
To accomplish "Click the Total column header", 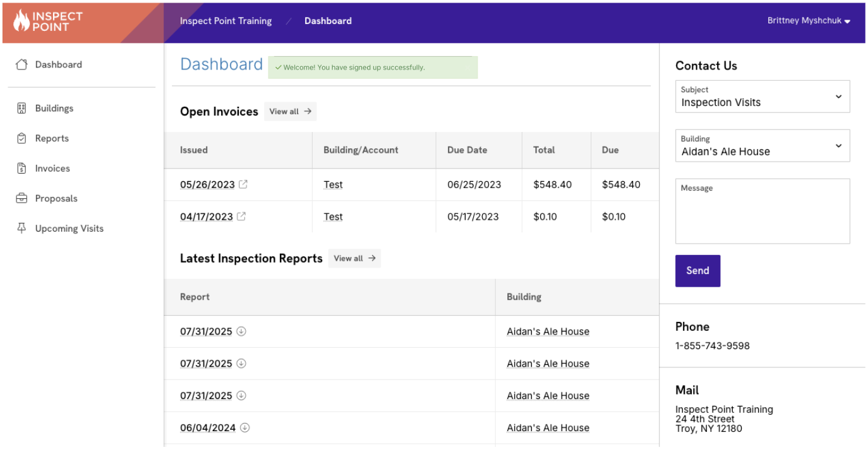I will [x=543, y=150].
